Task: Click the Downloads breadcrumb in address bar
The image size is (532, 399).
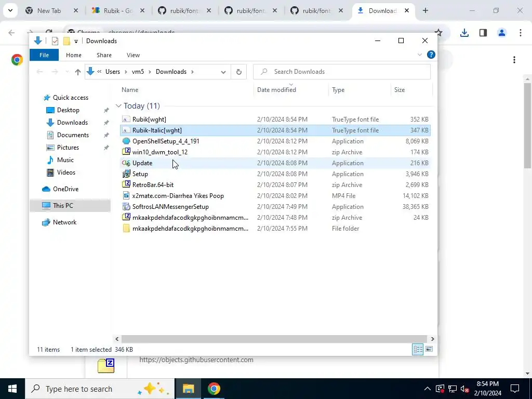Action: tap(171, 72)
